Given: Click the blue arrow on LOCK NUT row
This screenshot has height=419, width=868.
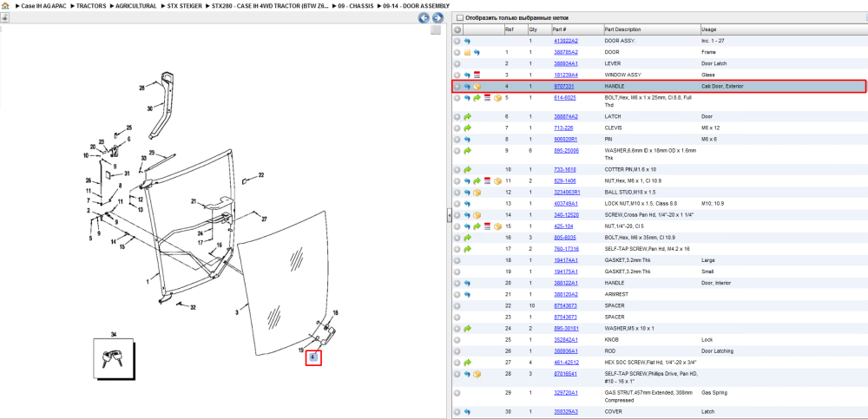Looking at the screenshot, I should 467,204.
